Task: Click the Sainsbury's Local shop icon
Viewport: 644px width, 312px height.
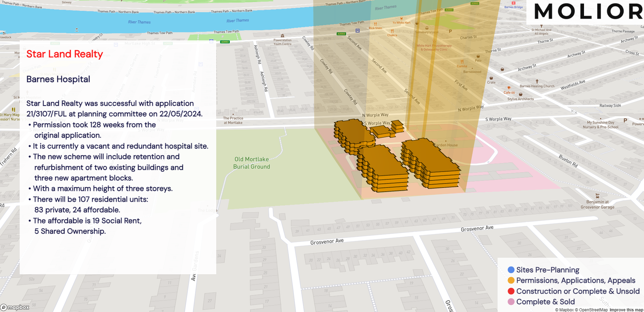Action: tap(427, 28)
